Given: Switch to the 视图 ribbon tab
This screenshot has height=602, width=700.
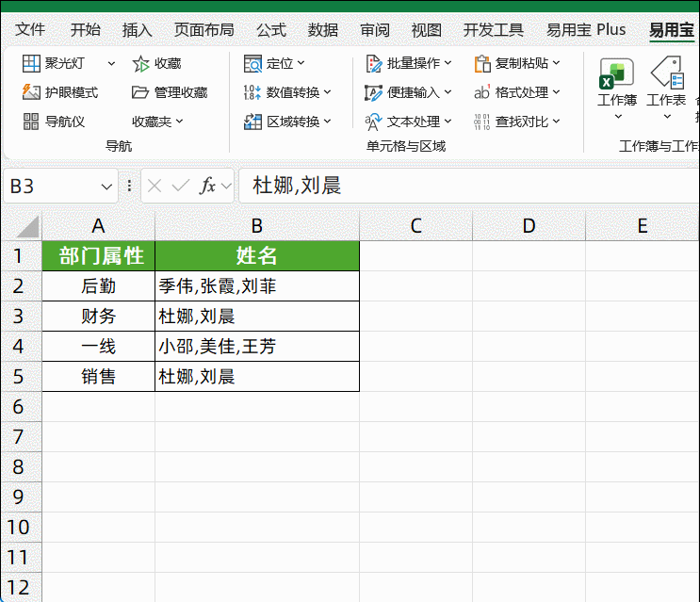Looking at the screenshot, I should pos(427,30).
